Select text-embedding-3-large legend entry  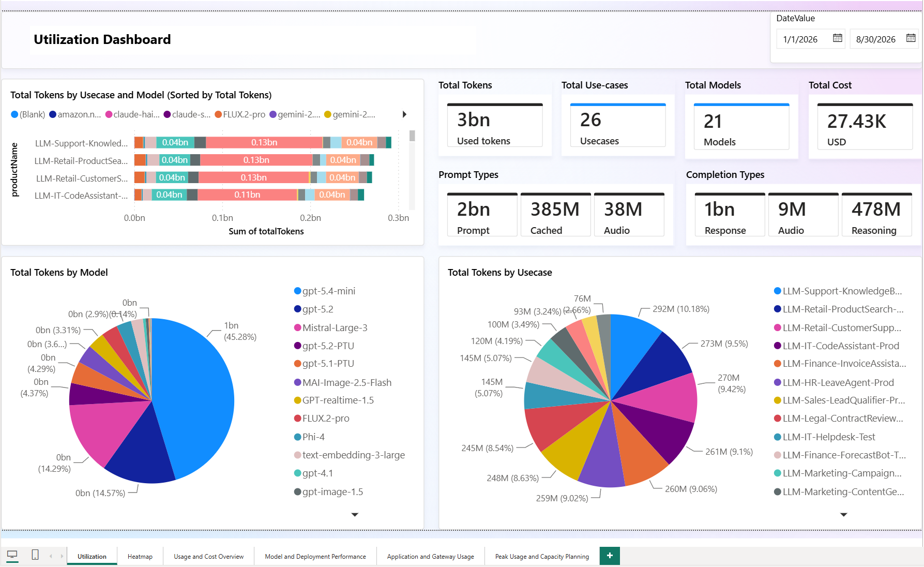pos(350,455)
